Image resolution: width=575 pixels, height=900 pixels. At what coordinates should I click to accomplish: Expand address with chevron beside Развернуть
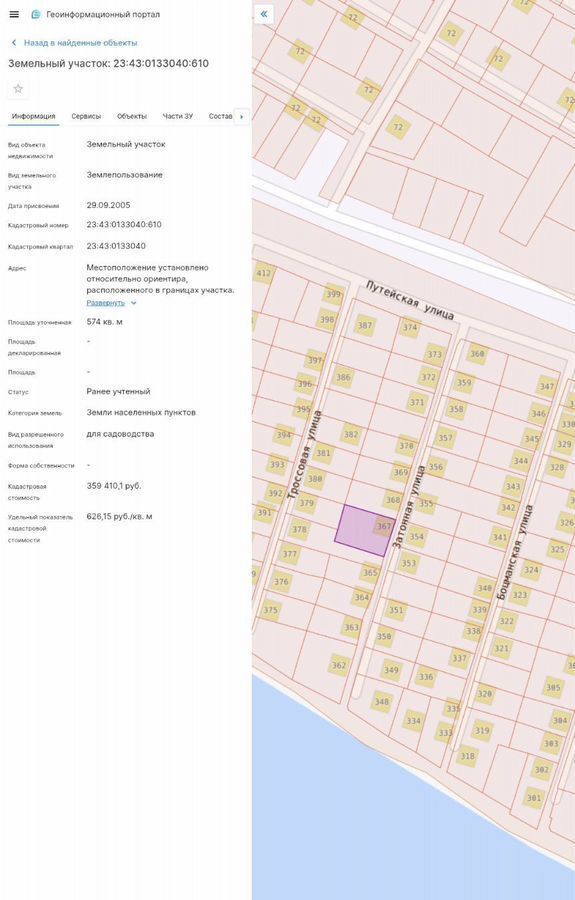[x=134, y=303]
